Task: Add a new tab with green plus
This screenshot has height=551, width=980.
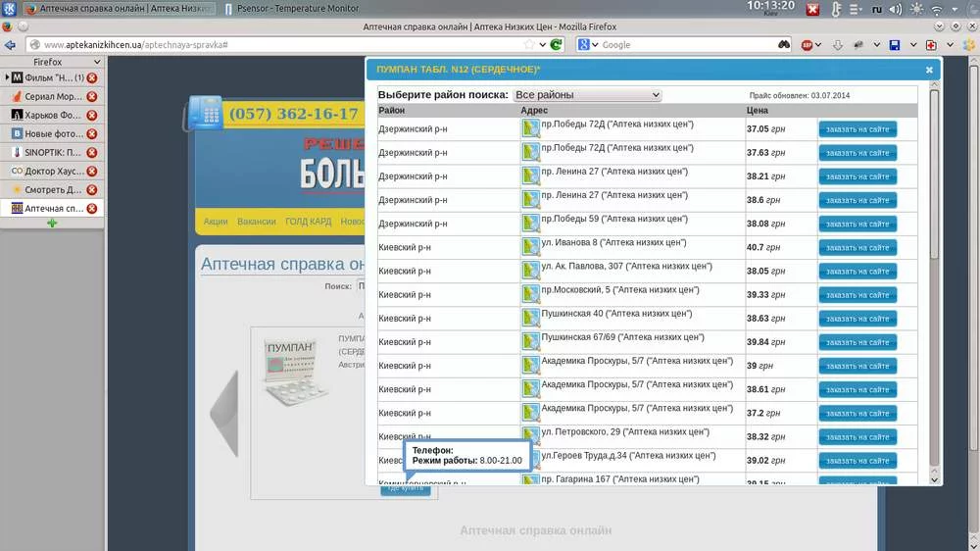Action: [52, 223]
